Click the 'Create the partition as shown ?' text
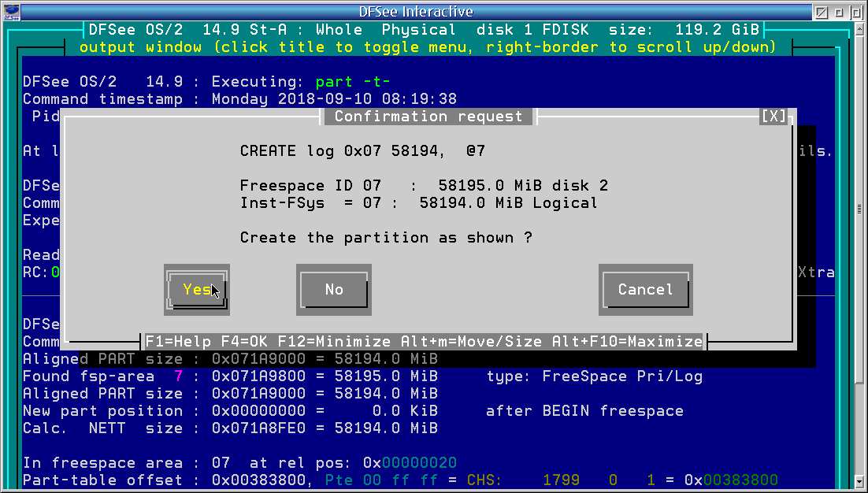This screenshot has height=493, width=868. click(x=386, y=238)
